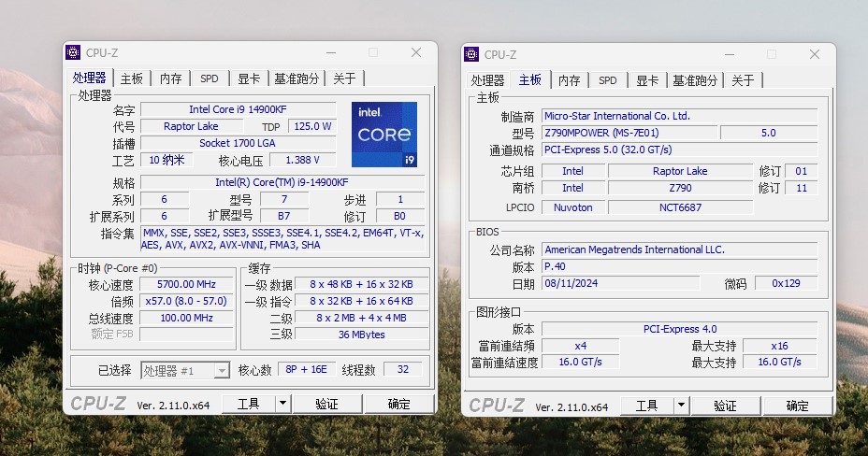Viewport: 868px width, 456px height.
Task: Click the code name Raptor Lake field in left window
Action: pos(191,126)
